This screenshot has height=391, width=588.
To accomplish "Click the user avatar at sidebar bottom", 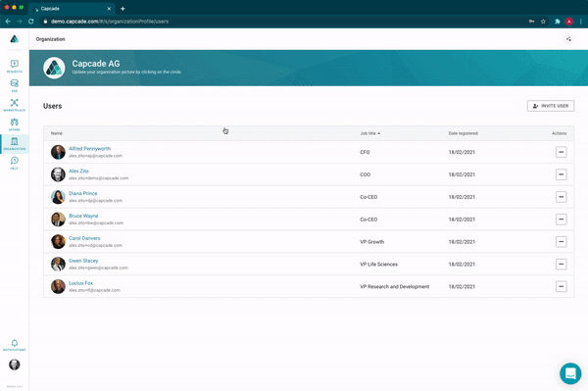I will (x=15, y=365).
